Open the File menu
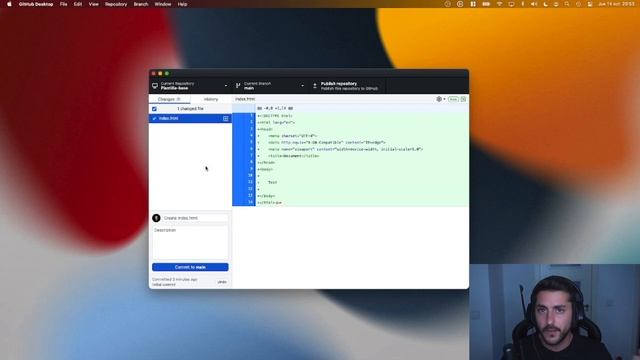The width and height of the screenshot is (640, 360). pyautogui.click(x=63, y=4)
